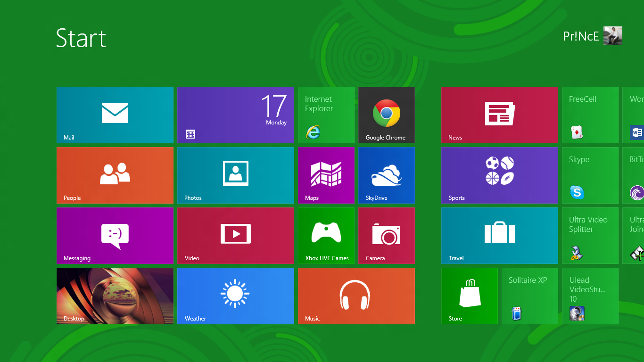The height and width of the screenshot is (362, 644).
Task: Open the Photos app
Action: pos(235,175)
